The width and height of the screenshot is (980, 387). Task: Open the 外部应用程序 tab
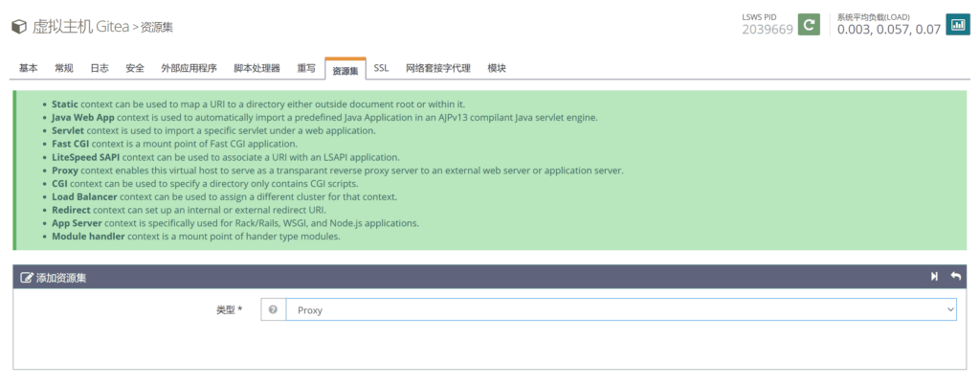pyautogui.click(x=189, y=69)
